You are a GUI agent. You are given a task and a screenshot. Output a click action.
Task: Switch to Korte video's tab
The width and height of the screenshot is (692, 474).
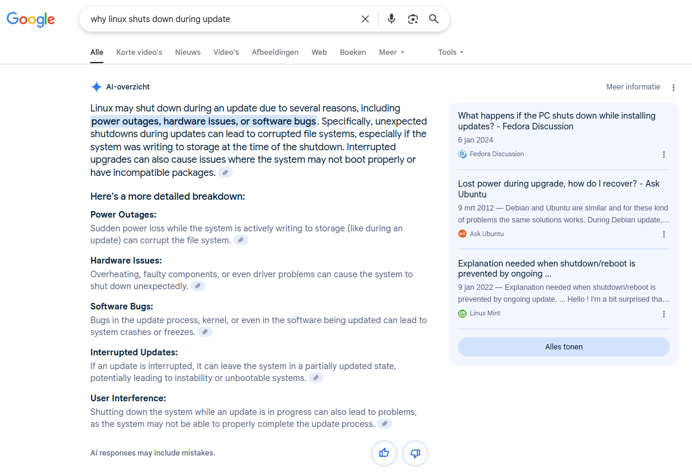coord(139,52)
